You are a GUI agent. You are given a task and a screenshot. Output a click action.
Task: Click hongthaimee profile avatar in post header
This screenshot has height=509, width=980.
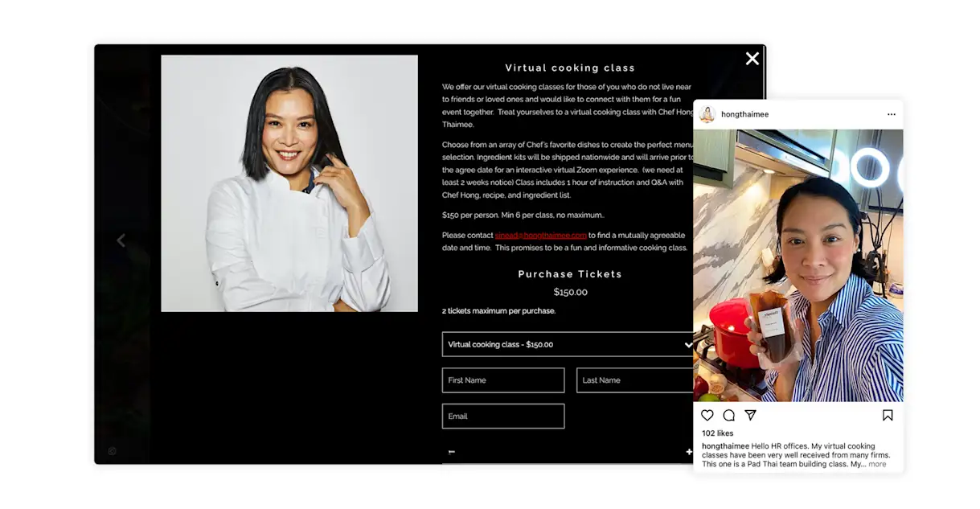(707, 114)
